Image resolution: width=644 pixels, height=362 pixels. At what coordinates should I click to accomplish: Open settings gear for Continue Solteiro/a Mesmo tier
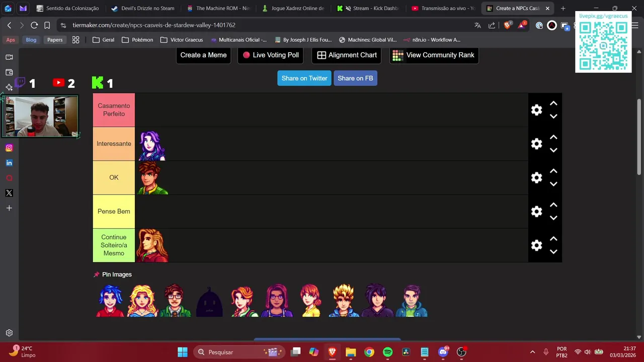(537, 245)
